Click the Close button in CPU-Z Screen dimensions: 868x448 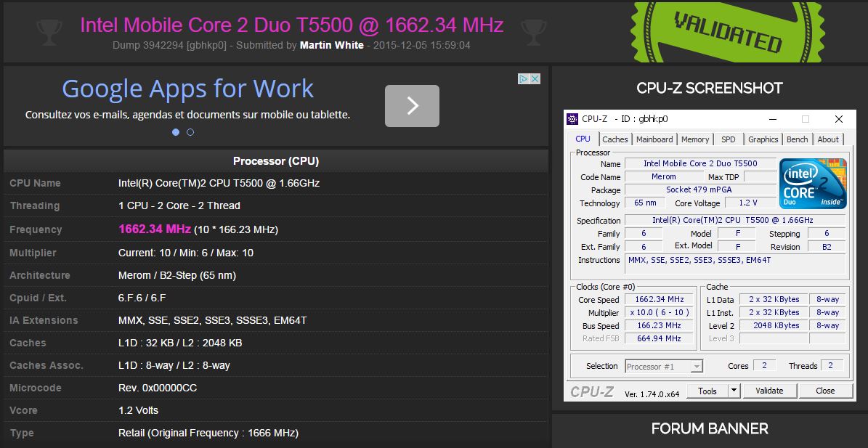tap(825, 391)
